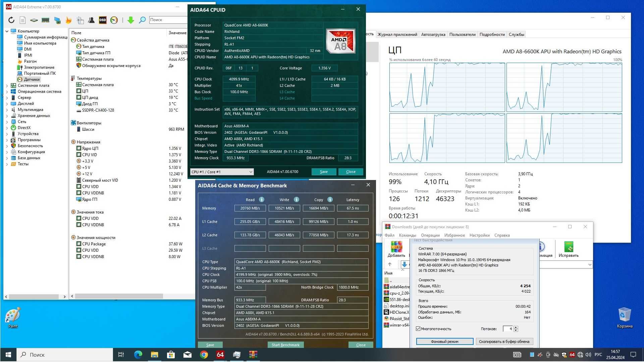Screen dimensions: 644x362
Task: Open Paint desktop shortcut
Action: point(13,318)
